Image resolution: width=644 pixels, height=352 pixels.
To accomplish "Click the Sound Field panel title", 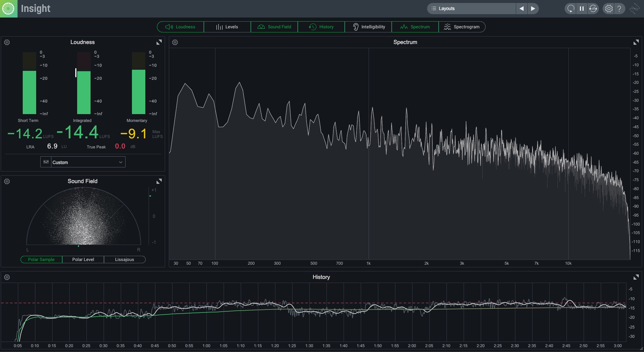I will [x=82, y=181].
